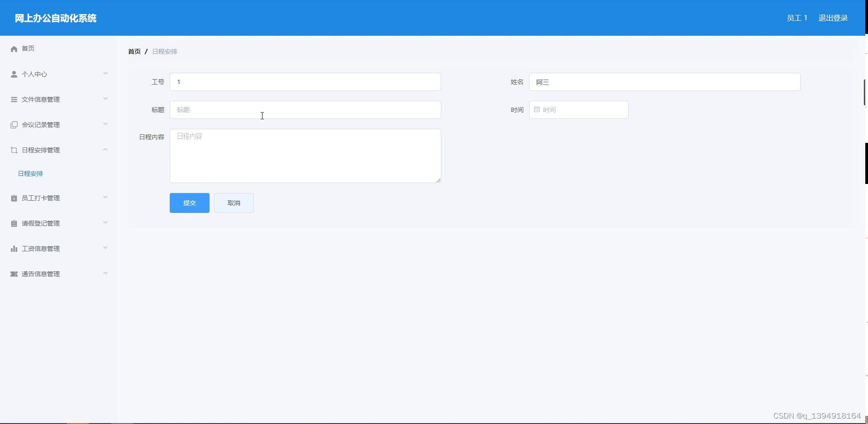Screen dimensions: 868x424
Task: Click the calendar icon in 时间 field
Action: coord(537,109)
